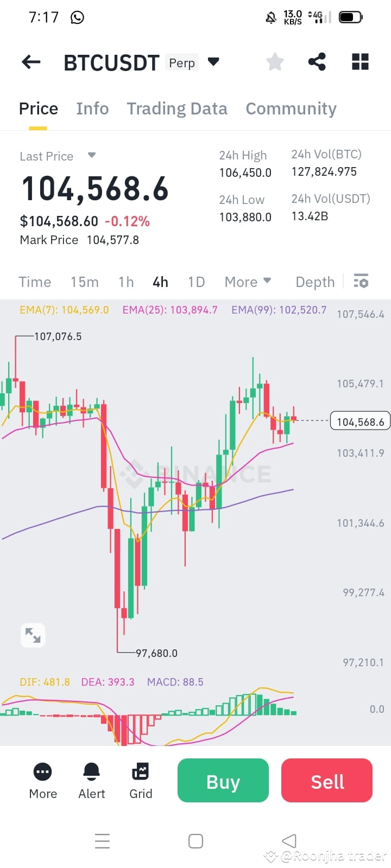Open the More options ellipsis icon
Image resolution: width=391 pixels, height=868 pixels.
point(42,780)
